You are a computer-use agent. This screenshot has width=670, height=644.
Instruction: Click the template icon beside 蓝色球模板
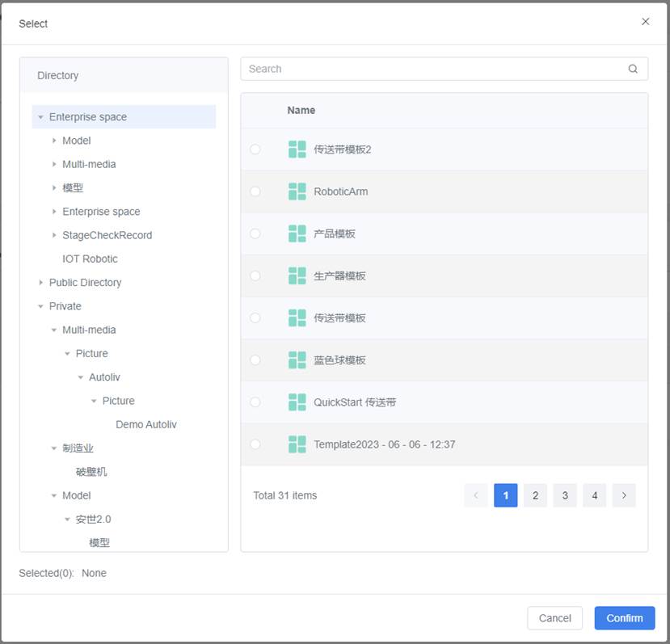[297, 360]
